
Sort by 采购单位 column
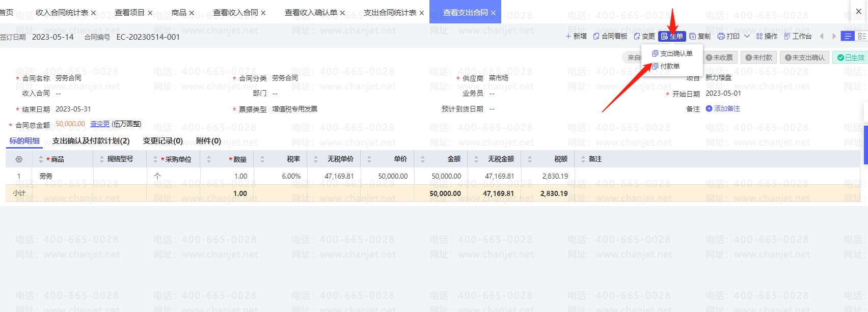coord(155,159)
